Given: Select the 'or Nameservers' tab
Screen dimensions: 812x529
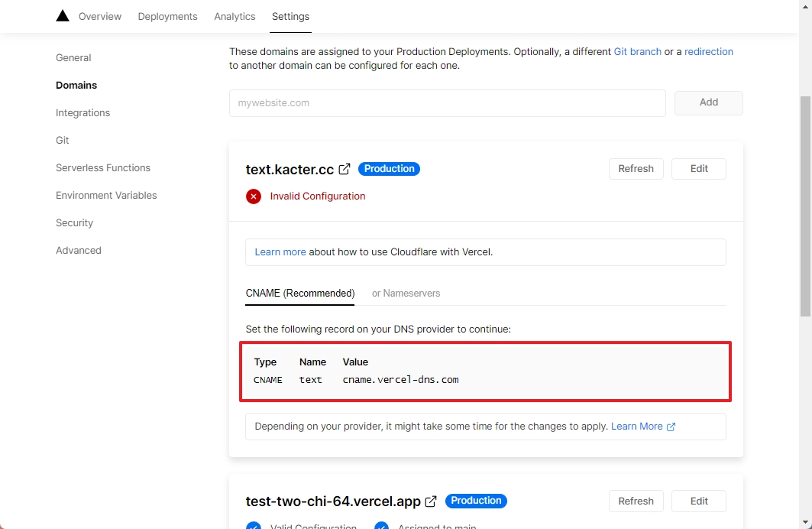Looking at the screenshot, I should (x=406, y=294).
